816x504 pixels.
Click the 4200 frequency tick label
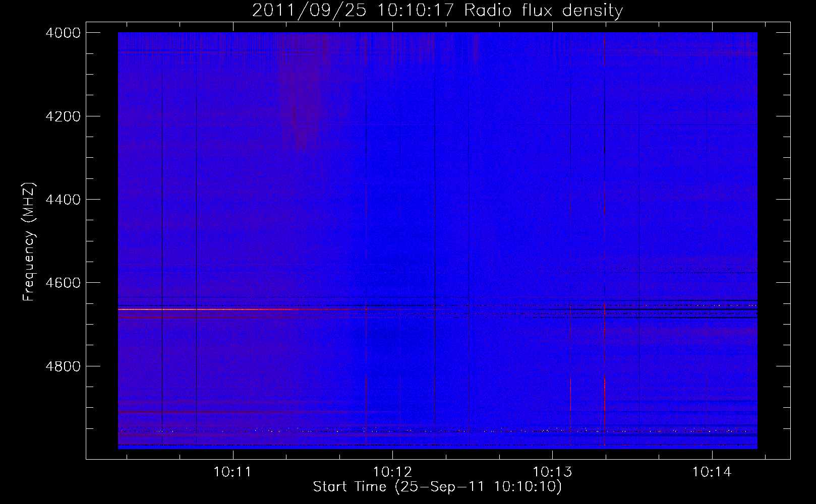coord(63,116)
